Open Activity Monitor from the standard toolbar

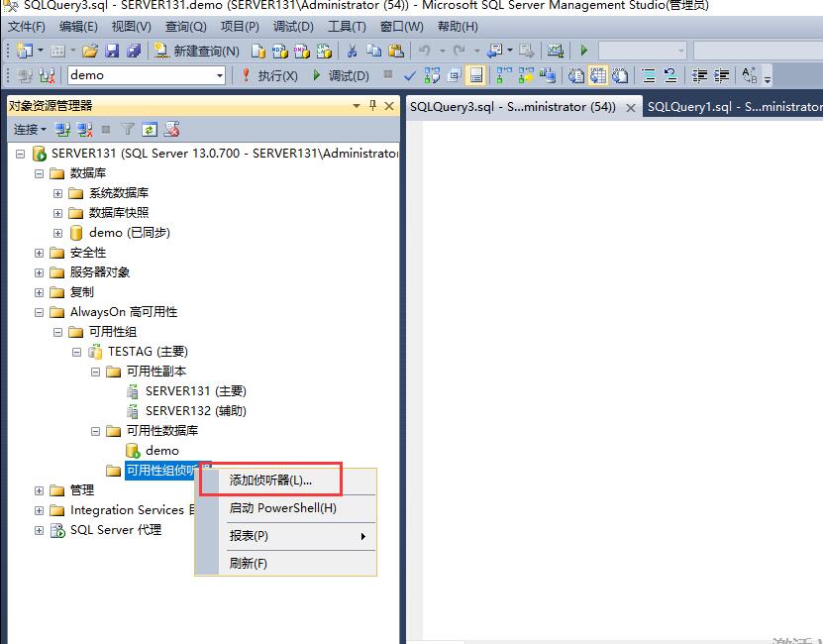point(555,51)
